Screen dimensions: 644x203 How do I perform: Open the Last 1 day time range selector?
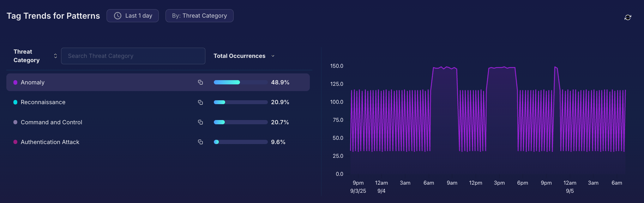(133, 16)
